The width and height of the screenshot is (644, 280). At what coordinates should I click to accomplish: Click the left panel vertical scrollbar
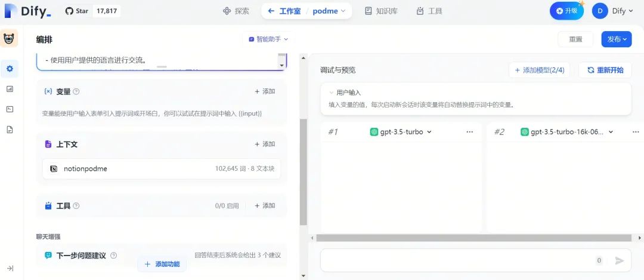(304, 172)
